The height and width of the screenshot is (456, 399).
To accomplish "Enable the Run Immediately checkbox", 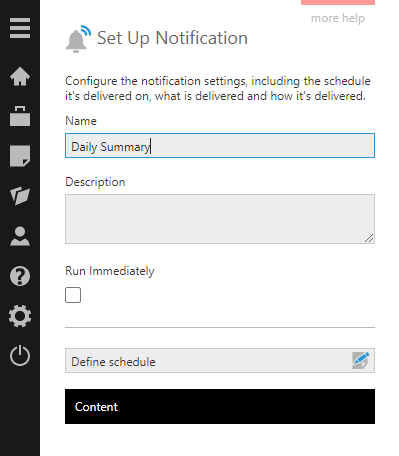I will (x=73, y=295).
